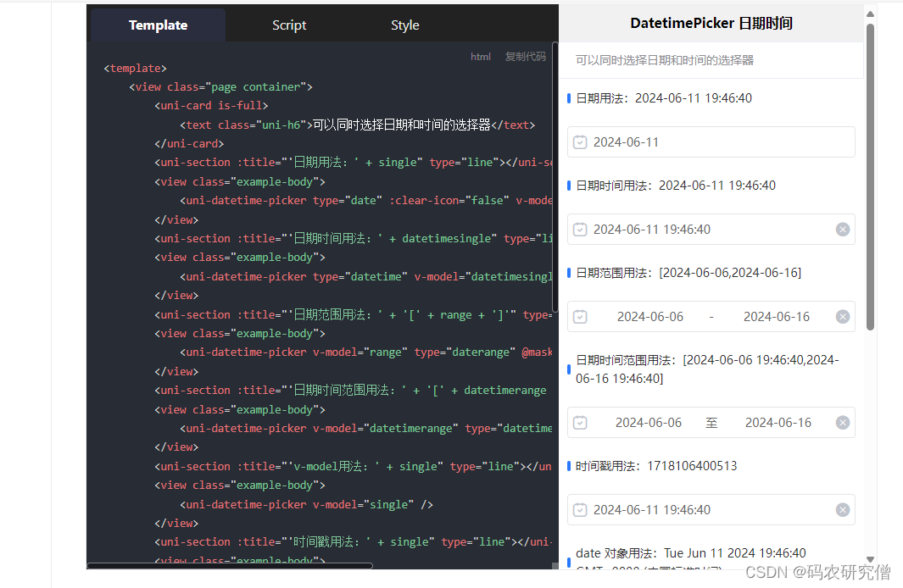This screenshot has height=588, width=903.
Task: Clear the 日期时间范围用法 range value
Action: [842, 422]
